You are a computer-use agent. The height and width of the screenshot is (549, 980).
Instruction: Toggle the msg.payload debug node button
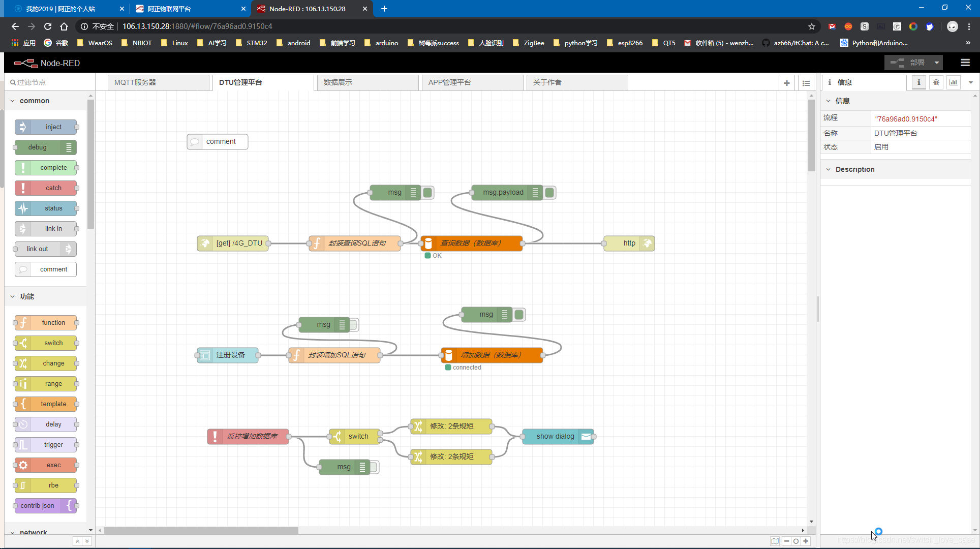[549, 193]
